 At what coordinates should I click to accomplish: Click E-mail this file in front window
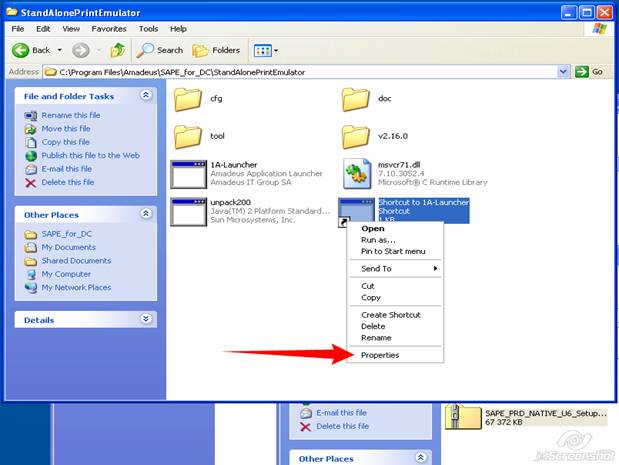pos(67,169)
